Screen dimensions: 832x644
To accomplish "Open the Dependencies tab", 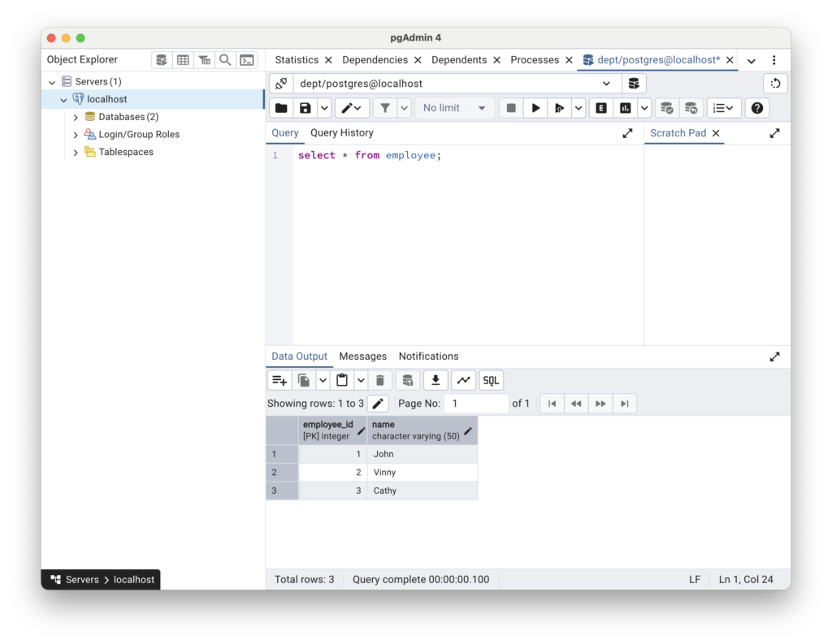I will 375,60.
